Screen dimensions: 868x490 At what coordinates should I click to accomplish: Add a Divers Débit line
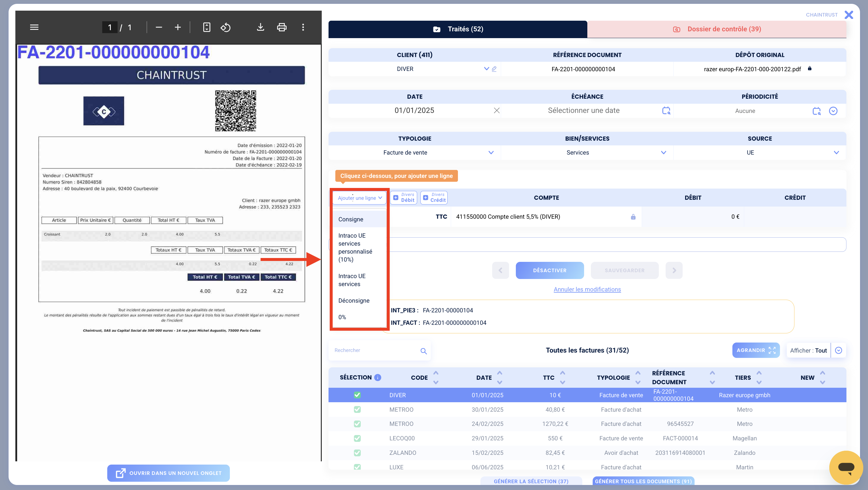403,197
